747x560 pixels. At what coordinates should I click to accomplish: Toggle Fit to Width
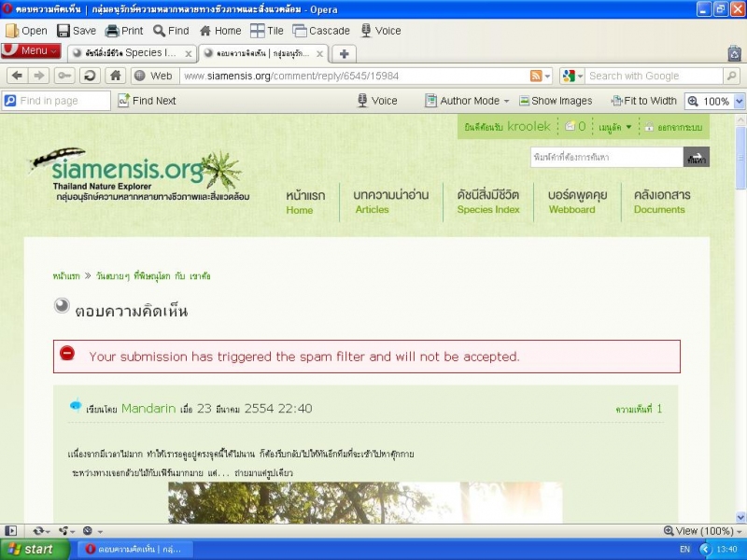(643, 101)
